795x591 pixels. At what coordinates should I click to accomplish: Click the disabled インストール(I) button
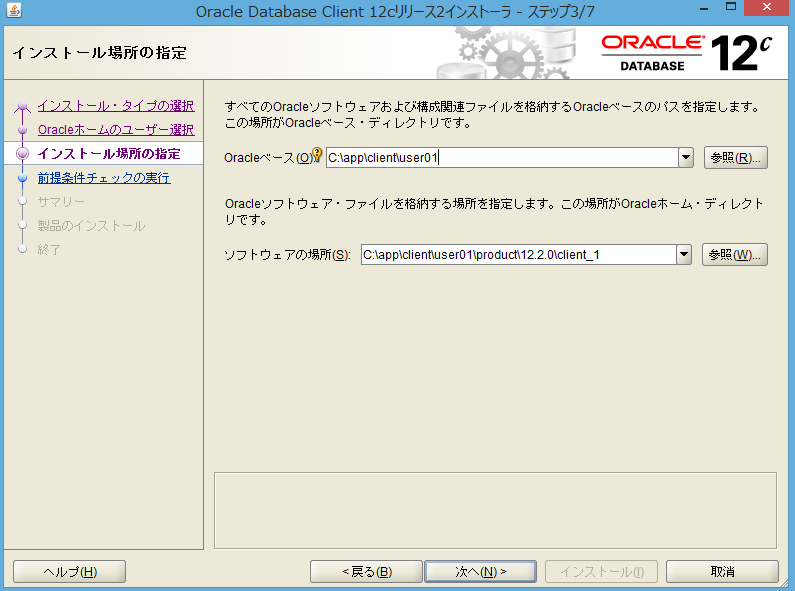point(601,572)
